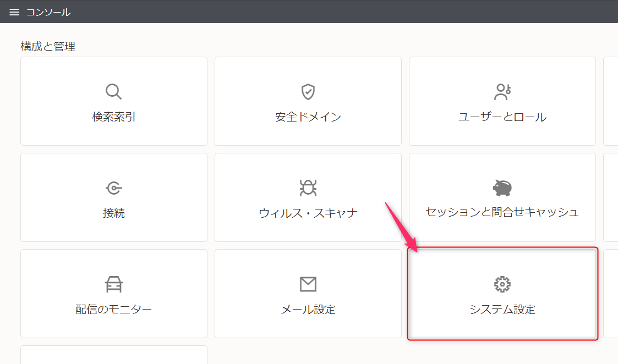Viewport: 618px width, 364px height.
Task: Open the 接続 label
Action: 113,213
